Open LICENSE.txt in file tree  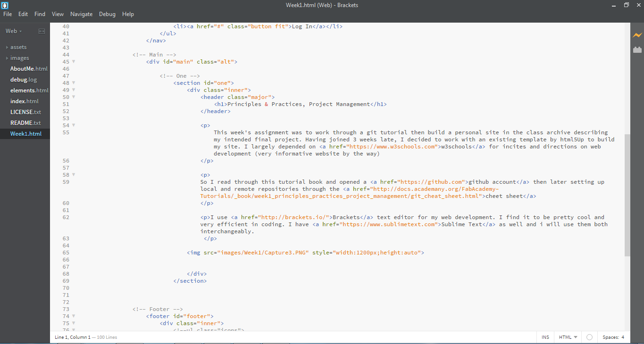(25, 112)
